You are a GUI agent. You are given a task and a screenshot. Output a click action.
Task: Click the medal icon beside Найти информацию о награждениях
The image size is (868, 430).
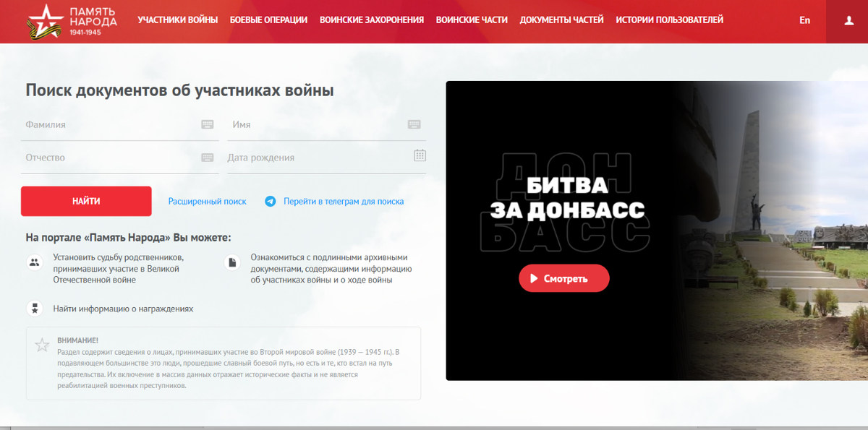pyautogui.click(x=34, y=309)
